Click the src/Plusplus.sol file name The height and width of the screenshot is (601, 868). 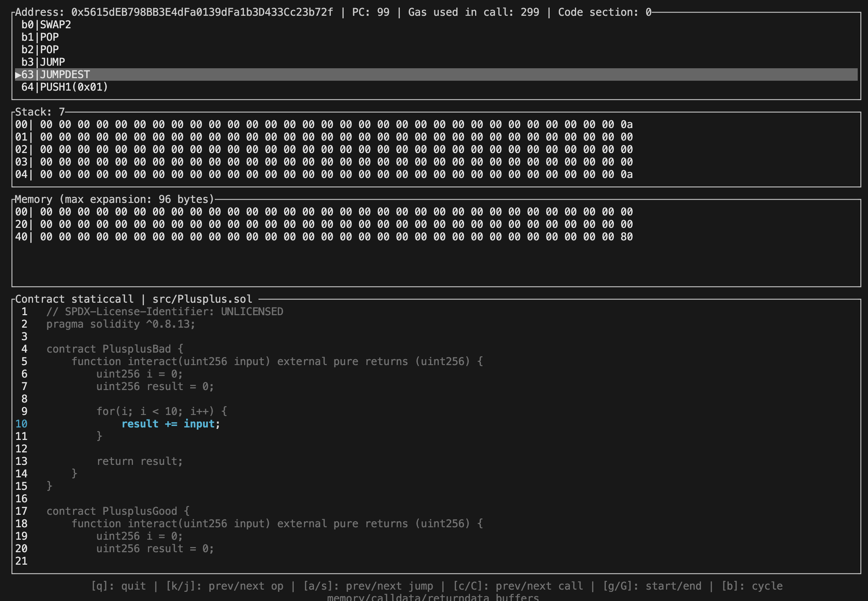point(202,299)
